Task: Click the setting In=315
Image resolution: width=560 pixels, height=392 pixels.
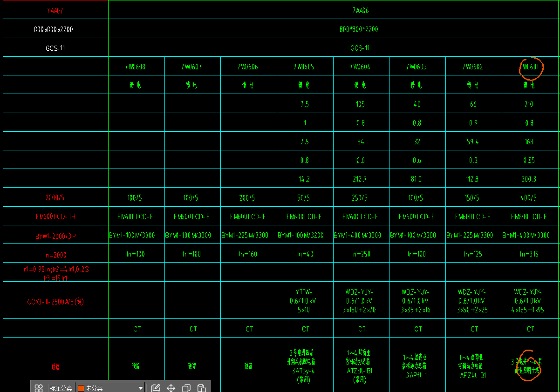Action: click(x=529, y=254)
